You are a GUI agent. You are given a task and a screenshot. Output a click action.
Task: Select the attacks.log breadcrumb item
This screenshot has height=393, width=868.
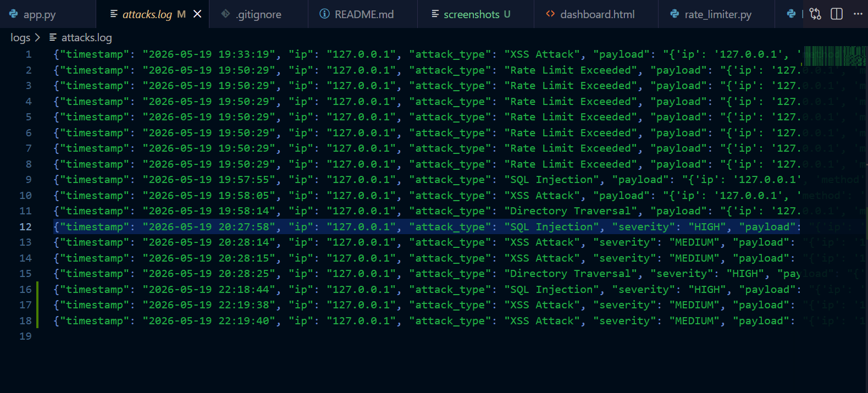pyautogui.click(x=86, y=37)
